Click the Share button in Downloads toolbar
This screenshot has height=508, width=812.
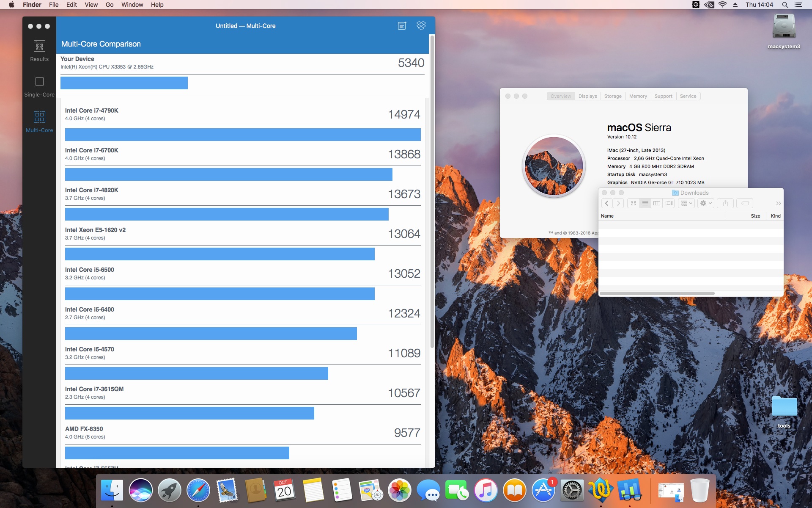click(x=725, y=203)
